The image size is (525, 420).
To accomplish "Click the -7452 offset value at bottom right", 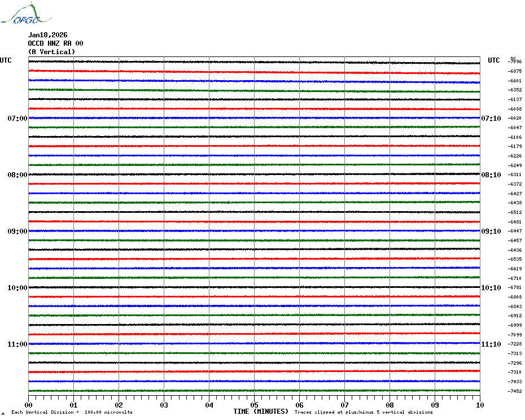I will (514, 391).
